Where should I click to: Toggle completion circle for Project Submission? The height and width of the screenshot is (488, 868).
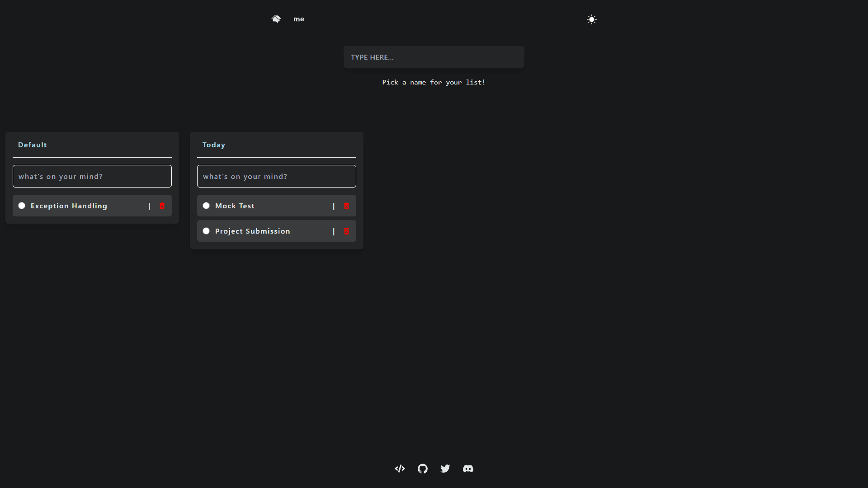pyautogui.click(x=206, y=230)
